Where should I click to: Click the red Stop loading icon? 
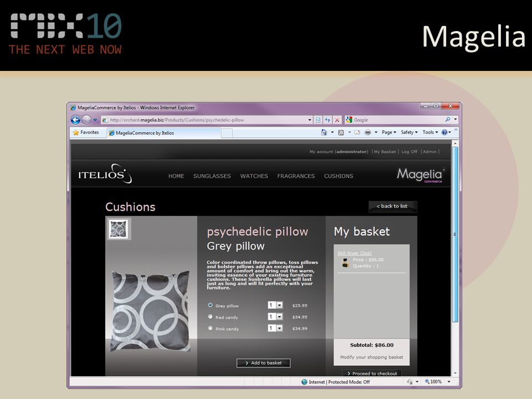[x=337, y=120]
